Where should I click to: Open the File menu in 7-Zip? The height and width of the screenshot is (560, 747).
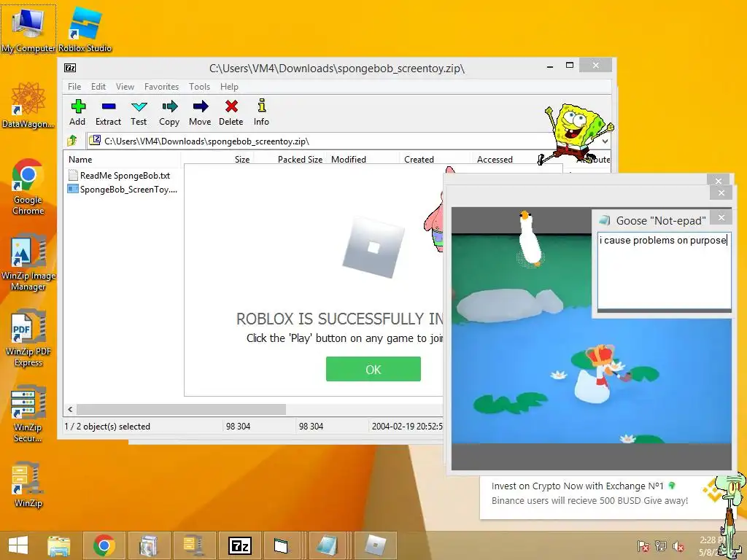74,87
